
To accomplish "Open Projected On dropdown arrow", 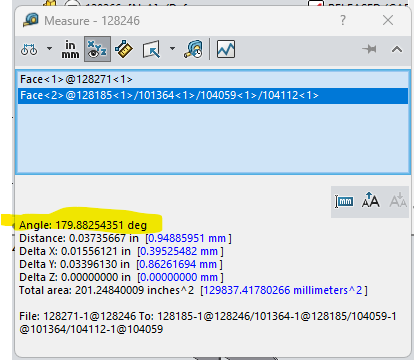I will (172, 49).
